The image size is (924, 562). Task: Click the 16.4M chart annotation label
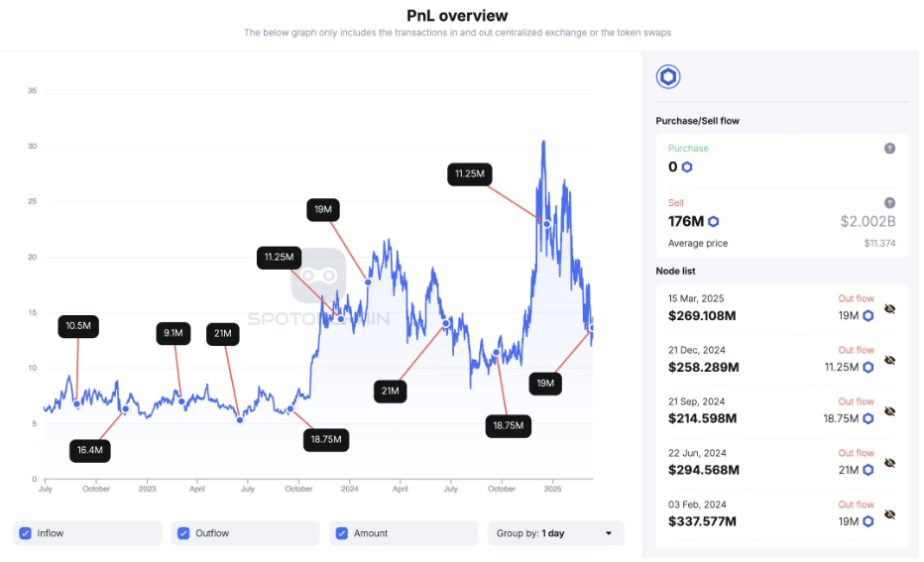point(89,450)
